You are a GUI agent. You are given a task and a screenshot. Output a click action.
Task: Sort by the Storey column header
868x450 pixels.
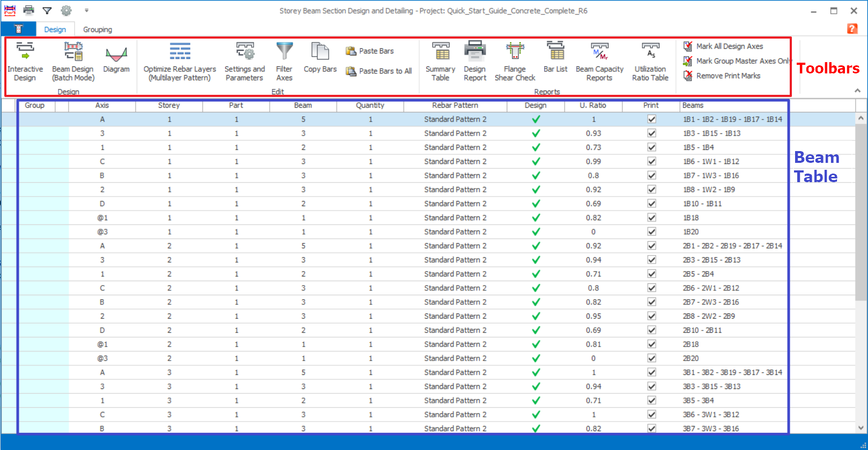(169, 106)
